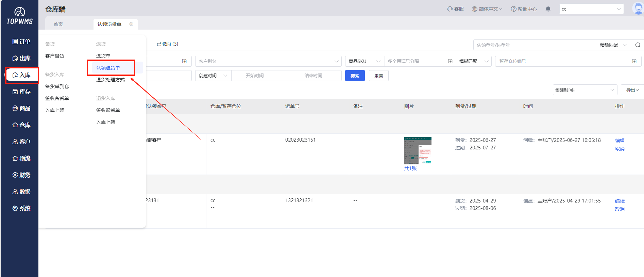Select 入库上架 under 备货入库
Viewport: 644px width, 277px height.
tap(55, 110)
